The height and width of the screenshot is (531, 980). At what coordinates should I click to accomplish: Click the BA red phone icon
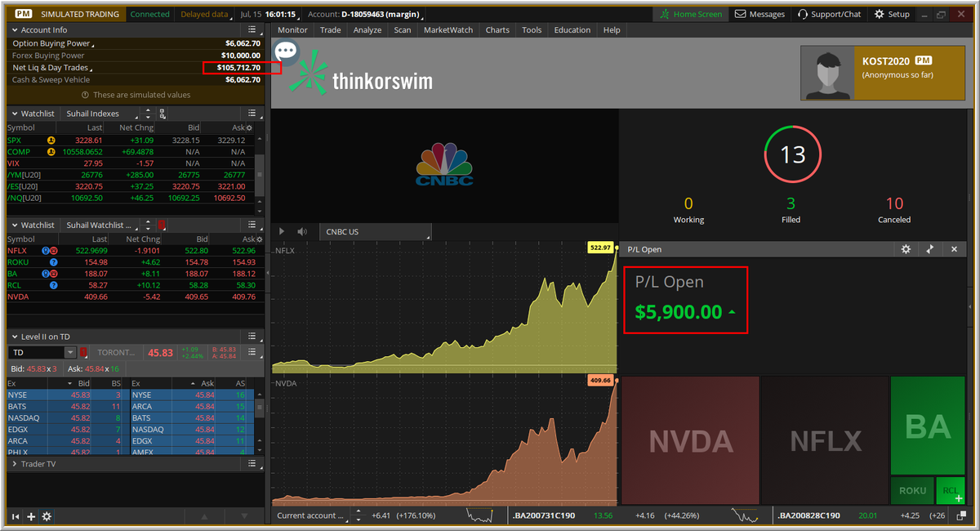(54, 274)
